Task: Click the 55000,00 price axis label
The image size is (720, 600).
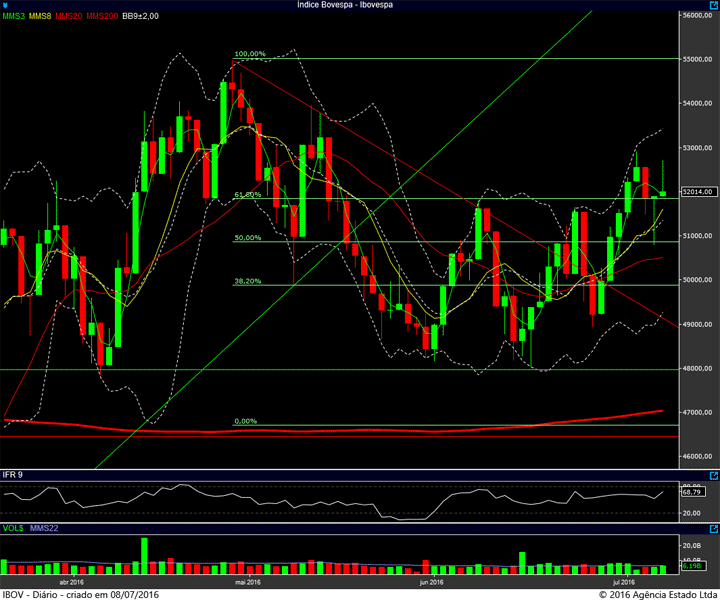Action: click(697, 59)
